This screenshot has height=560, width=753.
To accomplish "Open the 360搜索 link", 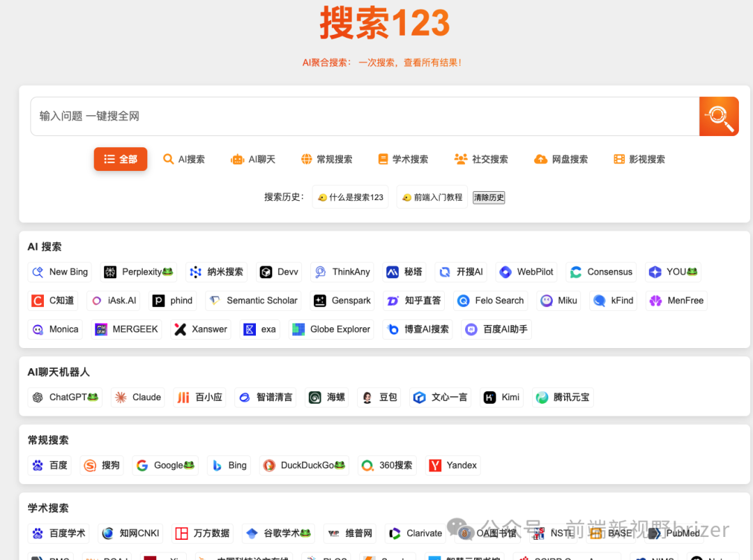I will point(387,465).
